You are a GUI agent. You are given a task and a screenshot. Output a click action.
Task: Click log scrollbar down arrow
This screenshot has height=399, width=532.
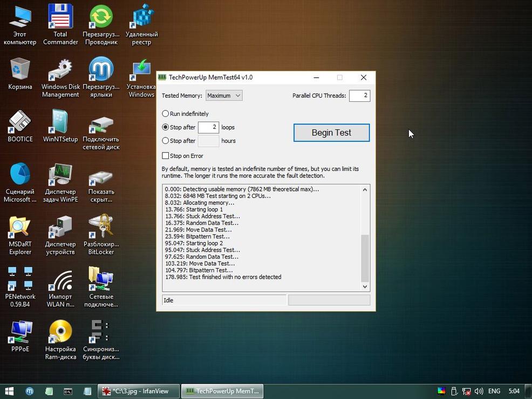tap(365, 287)
